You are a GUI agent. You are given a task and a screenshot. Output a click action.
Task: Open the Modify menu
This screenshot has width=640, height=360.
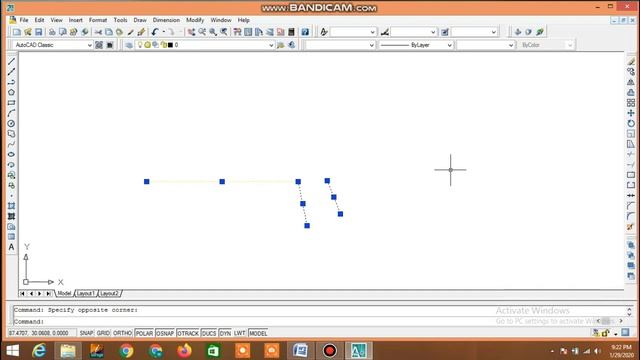[x=195, y=20]
